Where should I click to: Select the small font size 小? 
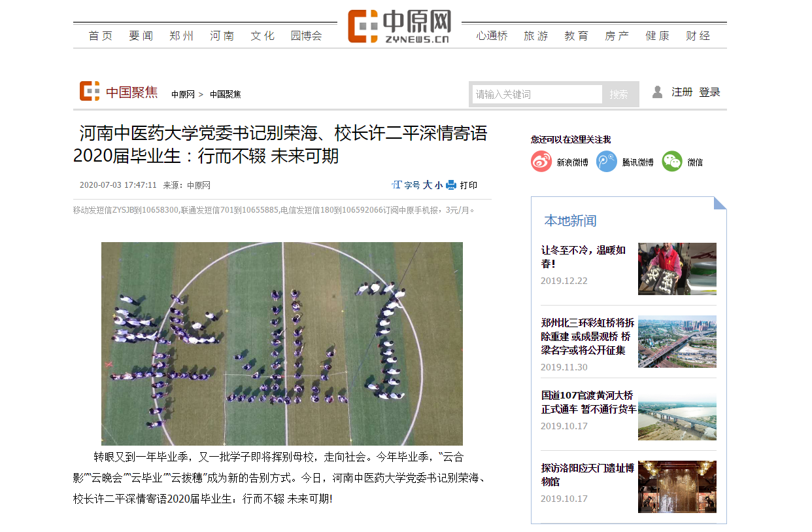[439, 185]
